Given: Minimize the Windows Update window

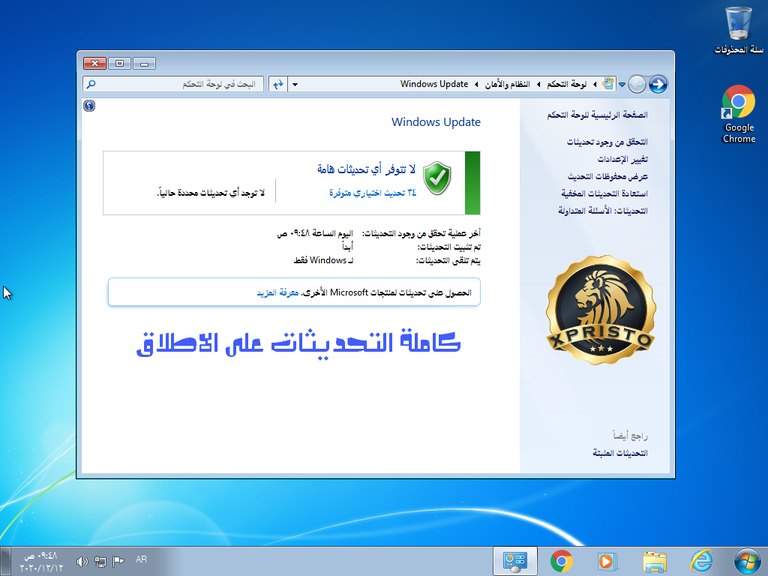Looking at the screenshot, I should (x=144, y=63).
